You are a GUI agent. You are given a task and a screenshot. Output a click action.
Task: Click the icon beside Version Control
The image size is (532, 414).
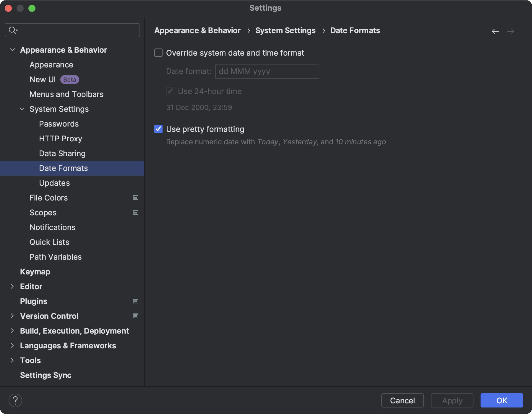pyautogui.click(x=135, y=316)
